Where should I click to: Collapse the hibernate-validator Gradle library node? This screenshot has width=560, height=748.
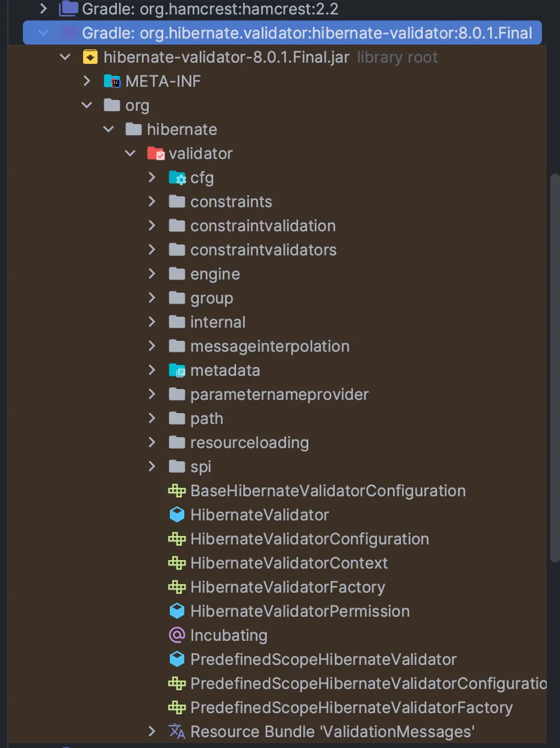click(x=43, y=33)
